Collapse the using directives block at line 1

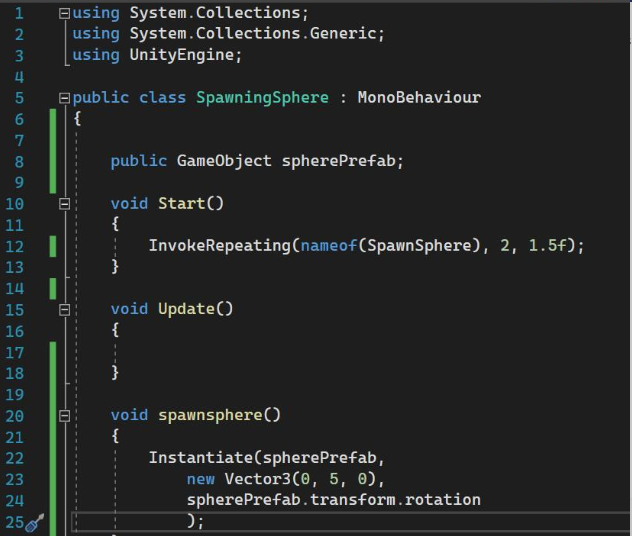click(x=64, y=14)
